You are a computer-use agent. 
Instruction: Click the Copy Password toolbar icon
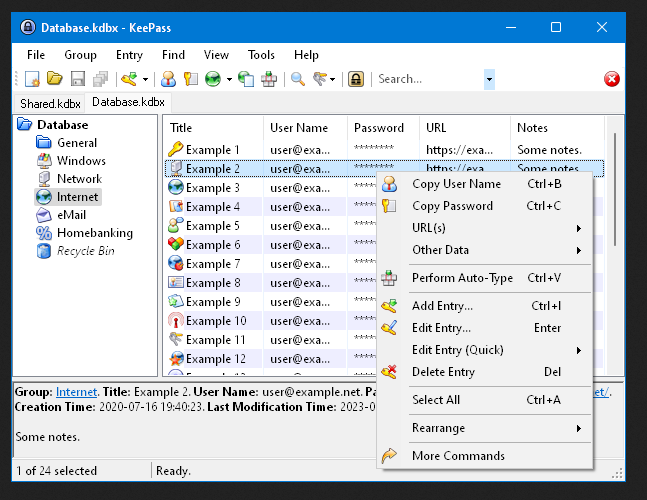pos(191,79)
